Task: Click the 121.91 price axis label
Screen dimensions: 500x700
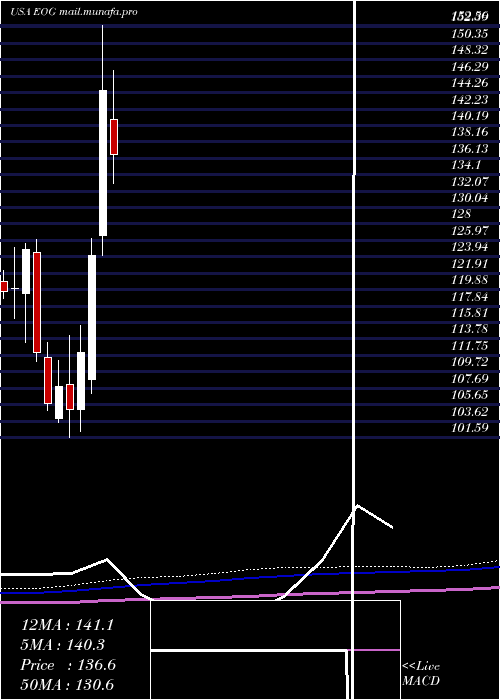Action: 469,263
